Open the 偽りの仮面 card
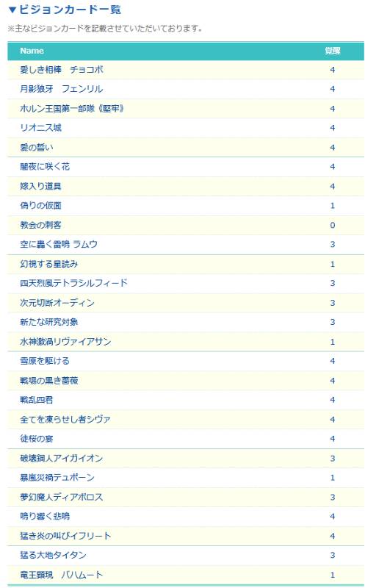Screen dimensions: 365x588 (x=40, y=206)
